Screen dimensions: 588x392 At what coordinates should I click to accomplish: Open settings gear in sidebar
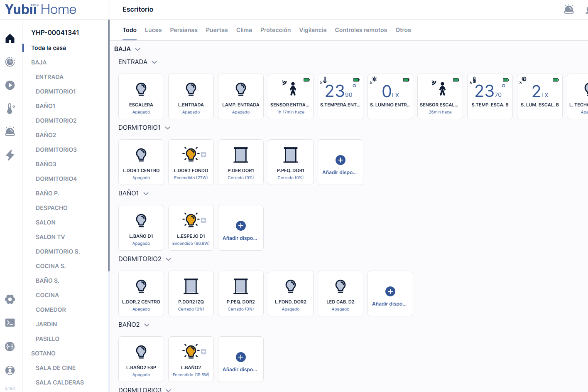(10, 299)
